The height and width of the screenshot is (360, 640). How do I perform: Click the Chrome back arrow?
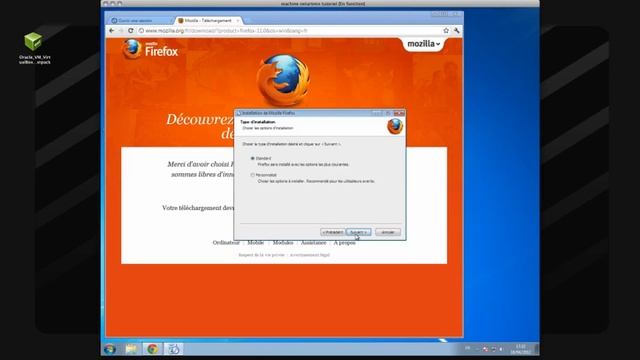112,31
